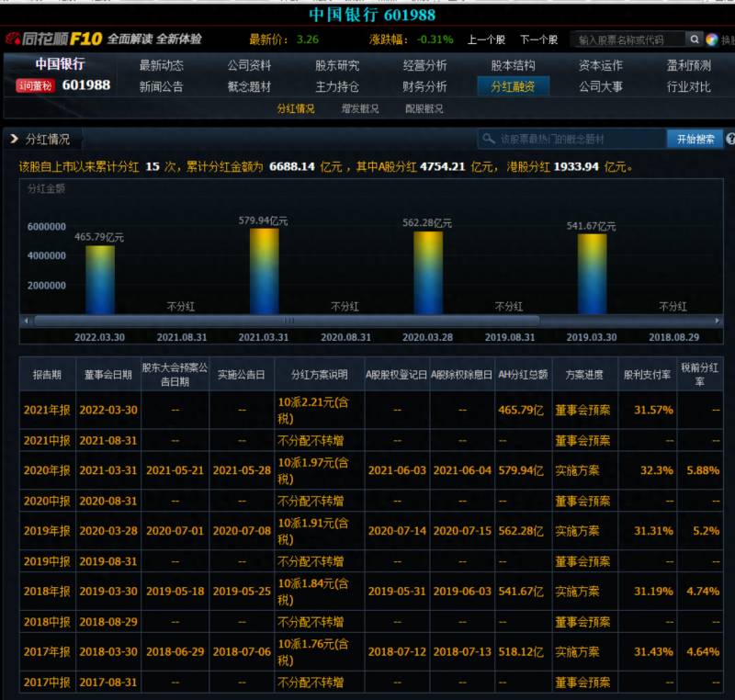
Task: Open the 公司资料 menu
Action: click(249, 65)
